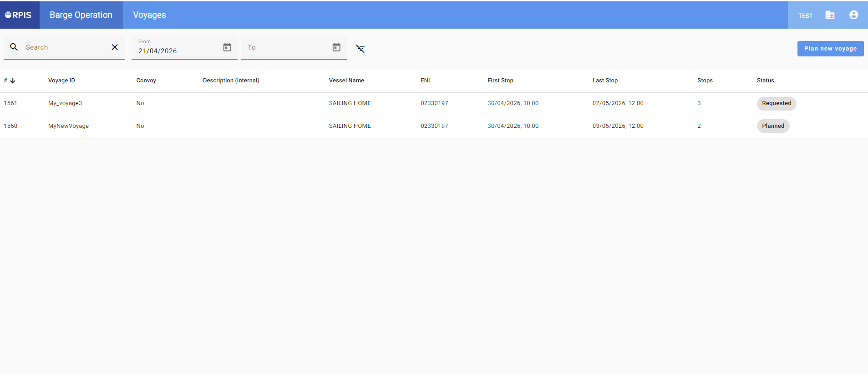Click the Plan new voyage button
The width and height of the screenshot is (868, 374).
point(830,49)
